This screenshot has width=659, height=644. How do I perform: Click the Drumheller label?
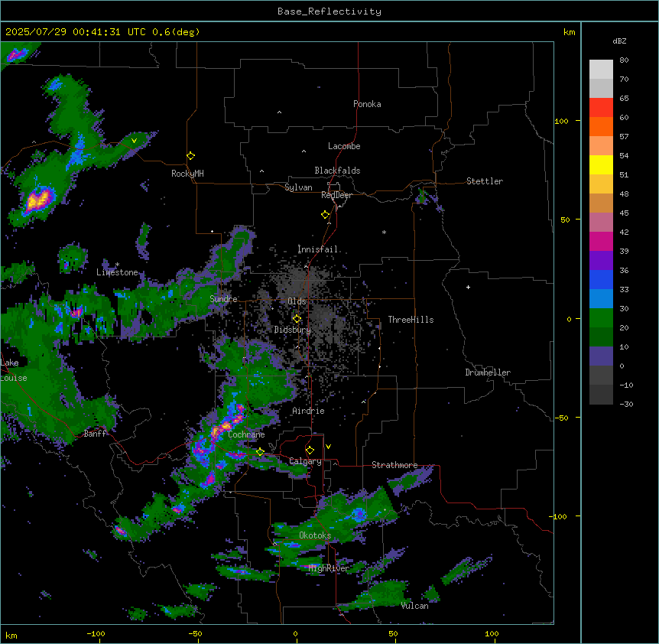pos(488,372)
